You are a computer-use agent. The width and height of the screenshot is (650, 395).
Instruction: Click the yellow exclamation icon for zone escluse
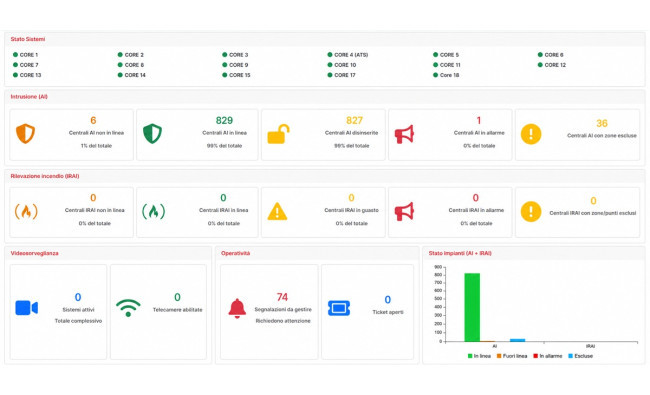tap(531, 134)
